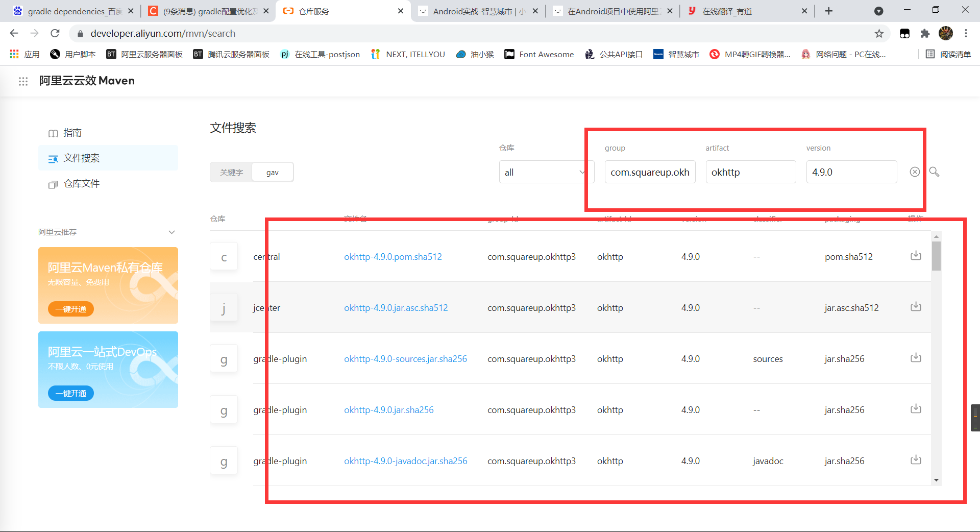Click the search magnifier icon
Screen dimensions: 980x532
click(x=934, y=172)
